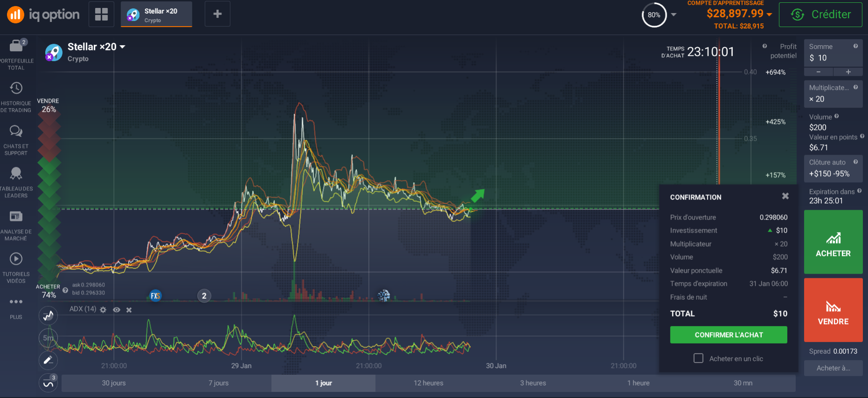
Task: Open Portefeuille Total briefcase icon
Action: pos(16,46)
